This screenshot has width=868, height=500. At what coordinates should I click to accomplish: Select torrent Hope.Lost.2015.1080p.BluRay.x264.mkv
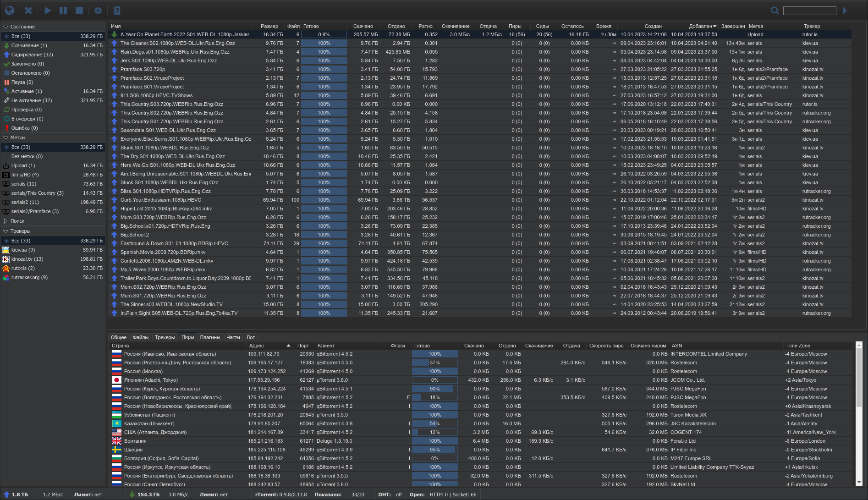480,209
